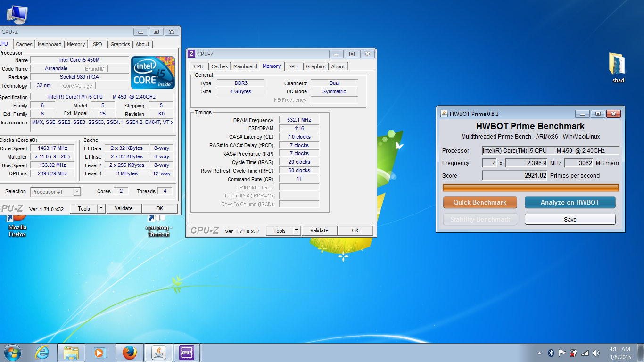Open Graphics tab in Memory CPU-Z window
644x362 pixels.
[316, 66]
